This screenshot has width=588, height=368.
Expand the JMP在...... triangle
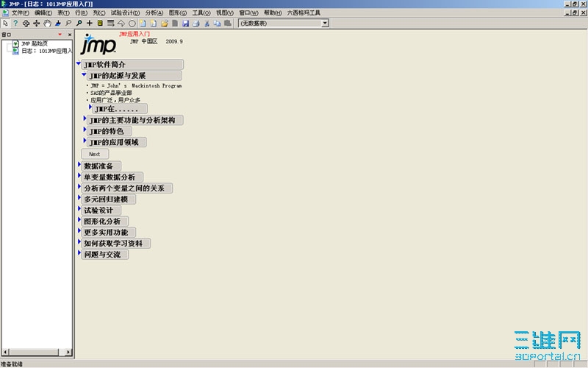pos(90,107)
